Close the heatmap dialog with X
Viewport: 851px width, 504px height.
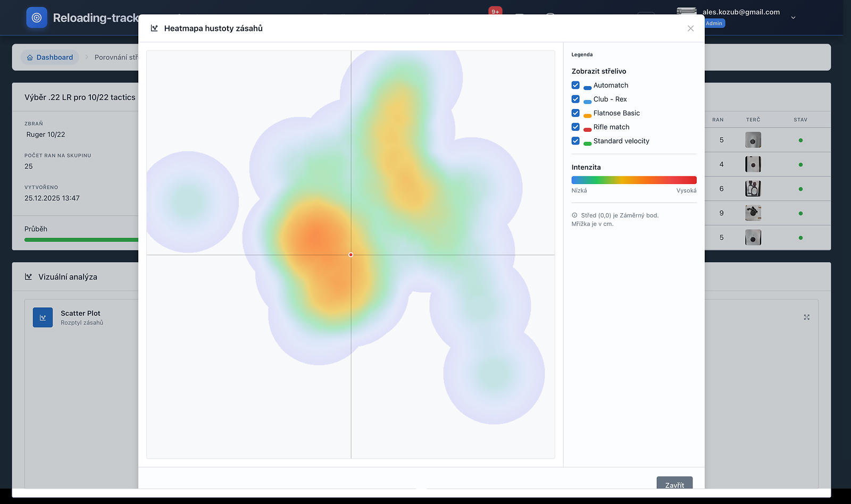point(690,29)
